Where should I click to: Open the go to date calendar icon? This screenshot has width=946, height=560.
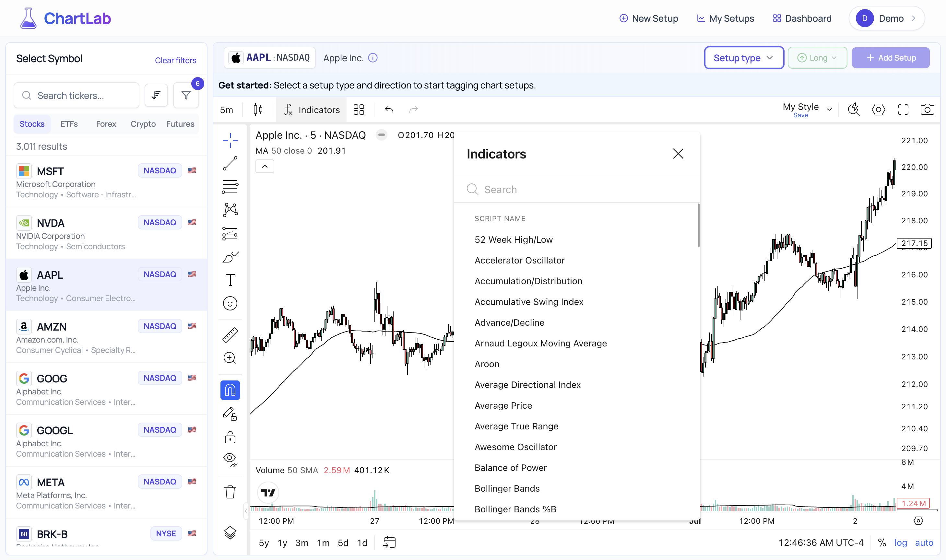[x=389, y=542]
